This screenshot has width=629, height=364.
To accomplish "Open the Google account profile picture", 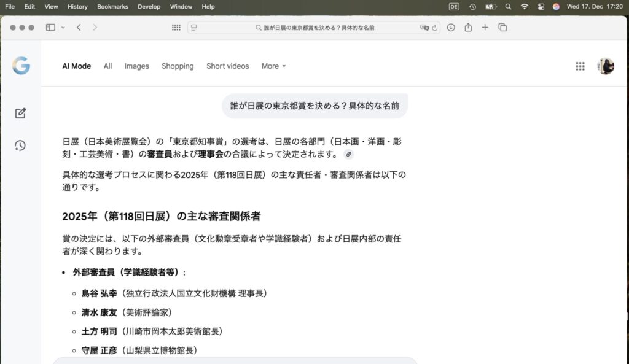I will tap(606, 66).
